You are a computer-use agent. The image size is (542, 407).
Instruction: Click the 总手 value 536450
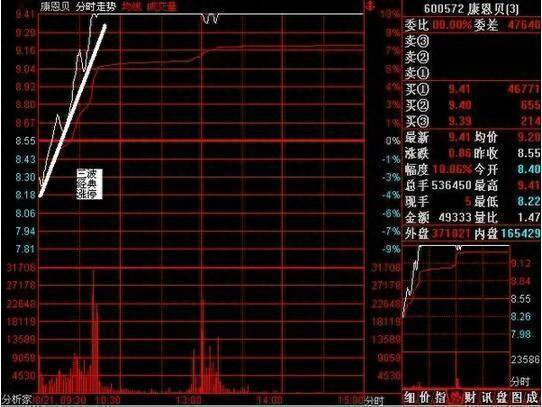point(451,185)
